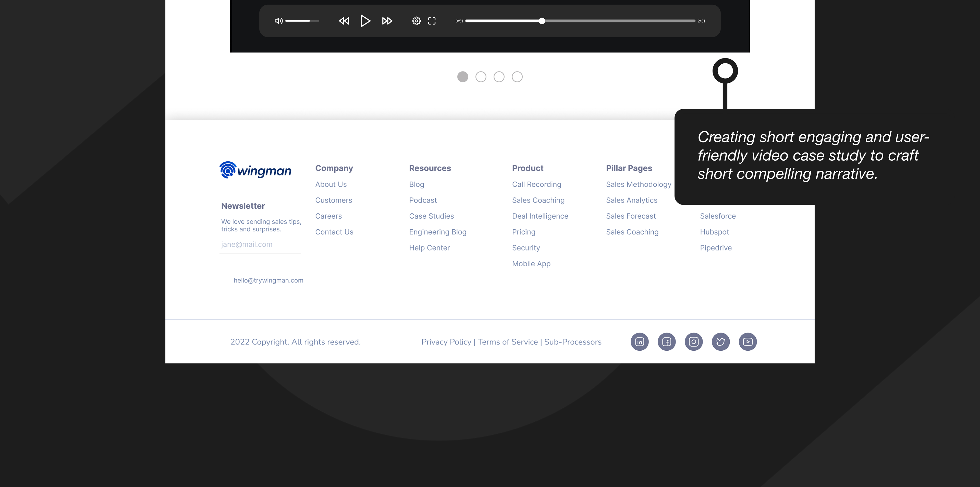Click the newsletter email input field
Image resolution: width=980 pixels, height=487 pixels.
260,245
